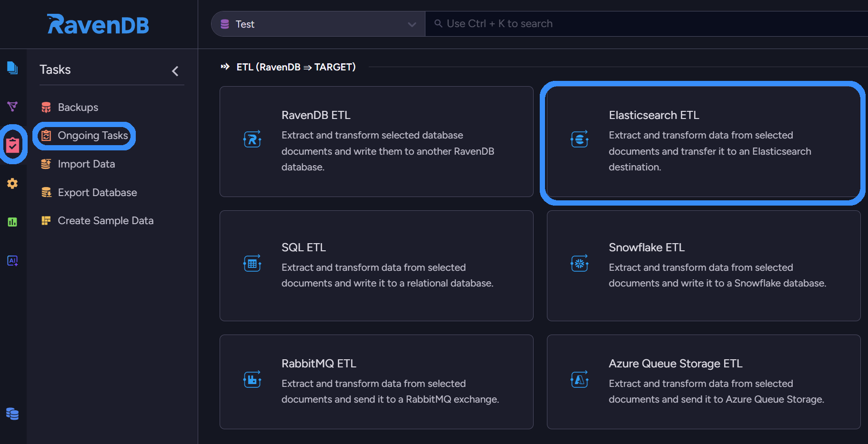Click the Azure Queue Storage ETL card icon
The image size is (868, 444).
(579, 379)
